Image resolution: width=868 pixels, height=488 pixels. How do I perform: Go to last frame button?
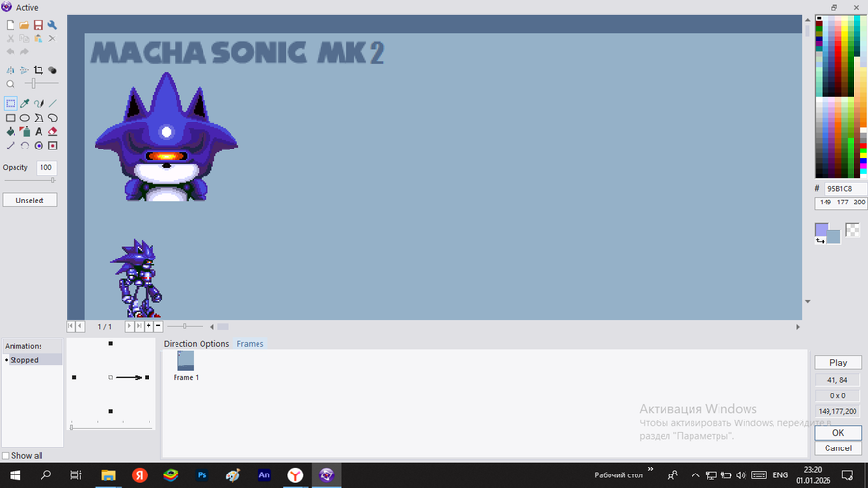[x=139, y=326]
